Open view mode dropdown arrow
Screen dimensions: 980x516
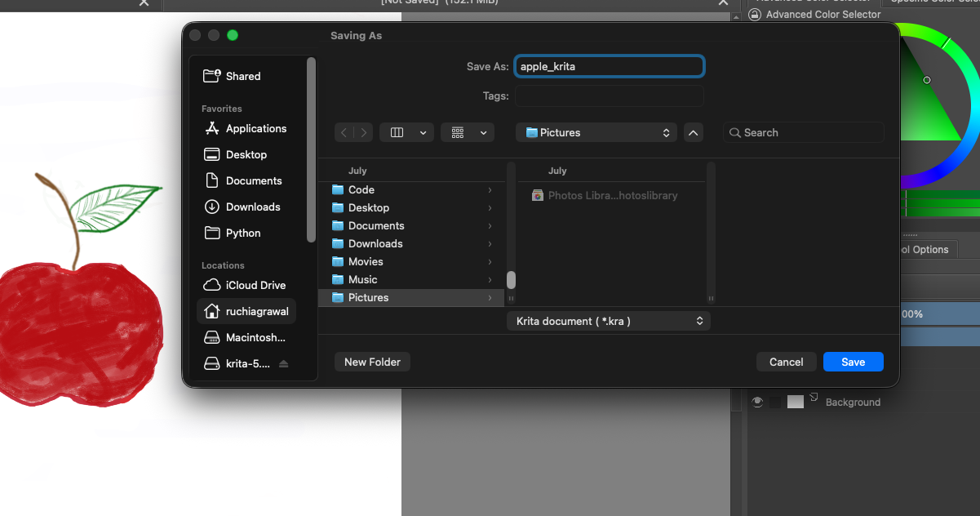pos(423,132)
